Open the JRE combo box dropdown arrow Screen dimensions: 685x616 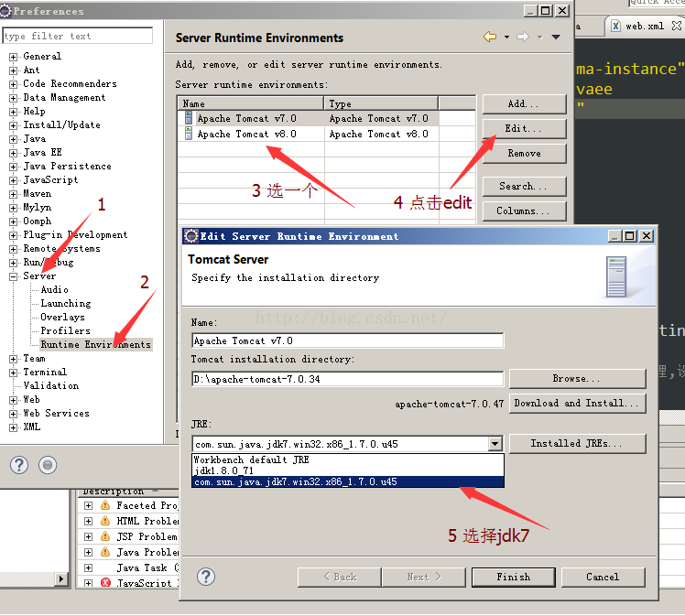[x=495, y=444]
